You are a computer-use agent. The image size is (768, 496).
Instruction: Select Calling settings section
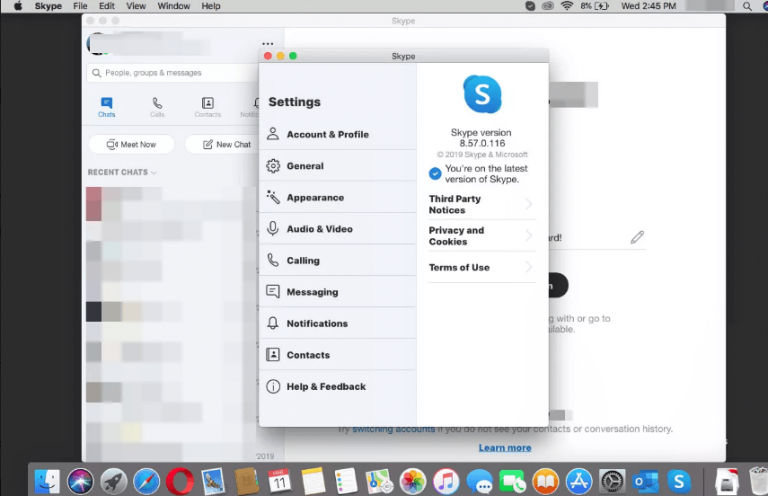pos(337,260)
